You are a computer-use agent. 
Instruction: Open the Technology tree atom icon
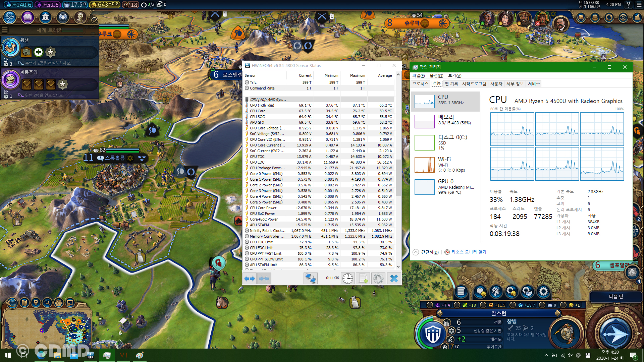[10, 17]
